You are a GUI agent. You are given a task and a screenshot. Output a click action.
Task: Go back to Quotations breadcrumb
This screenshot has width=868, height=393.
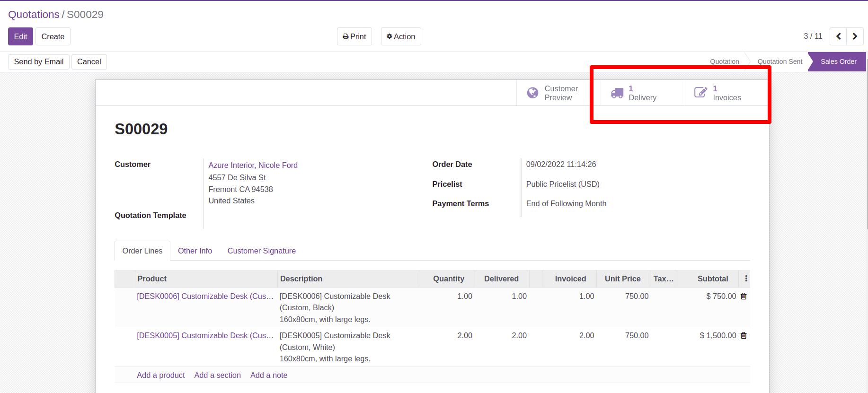click(x=34, y=15)
